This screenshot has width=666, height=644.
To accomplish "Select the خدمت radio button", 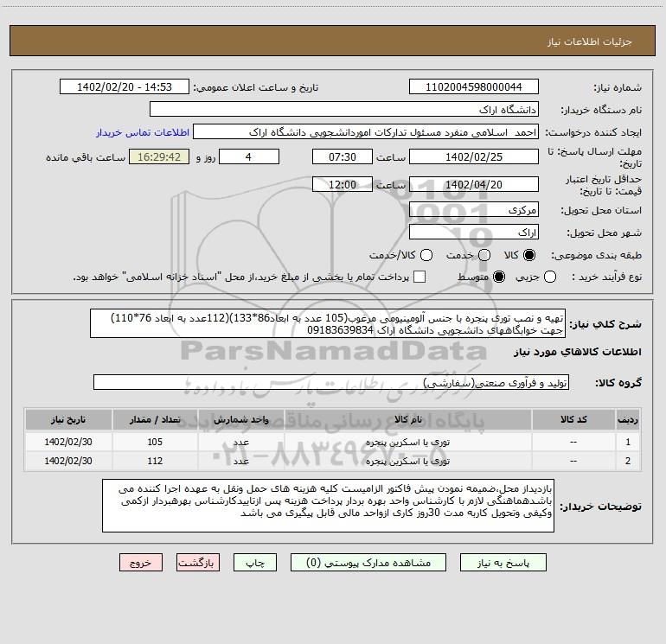I will click(x=484, y=255).
